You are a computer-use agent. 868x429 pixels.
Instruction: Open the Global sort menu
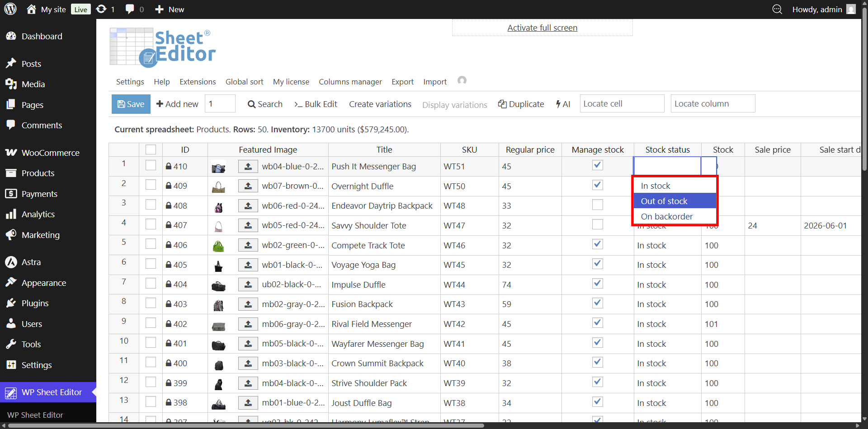coord(244,82)
